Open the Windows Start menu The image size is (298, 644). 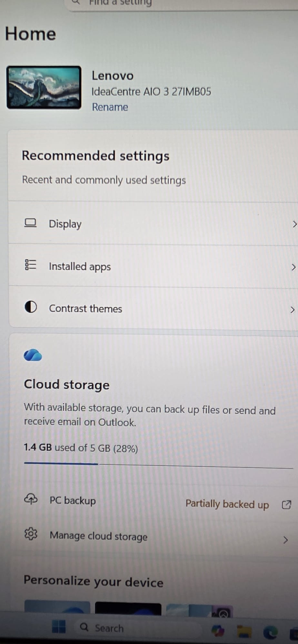[x=59, y=627]
